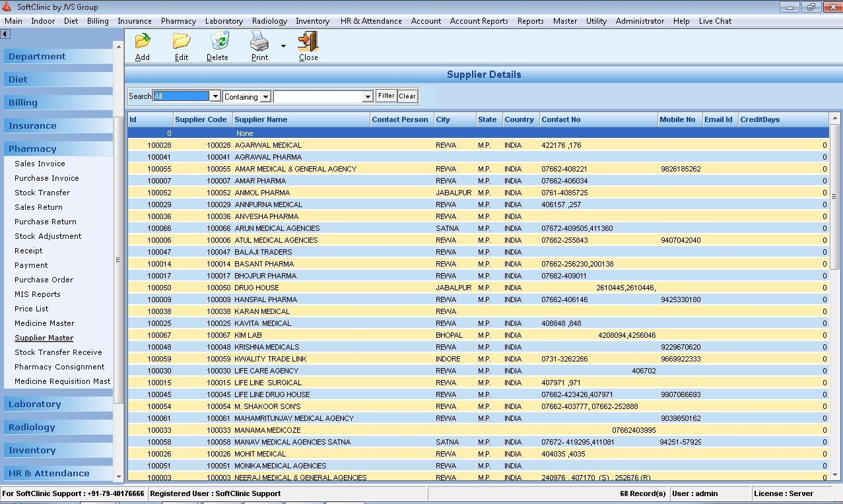Click the Clear button

point(407,96)
